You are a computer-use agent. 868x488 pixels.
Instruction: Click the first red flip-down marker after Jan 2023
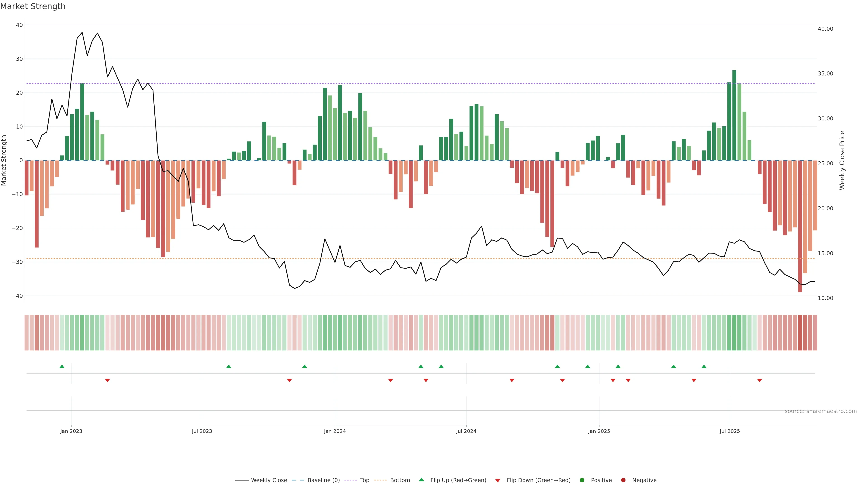(108, 380)
